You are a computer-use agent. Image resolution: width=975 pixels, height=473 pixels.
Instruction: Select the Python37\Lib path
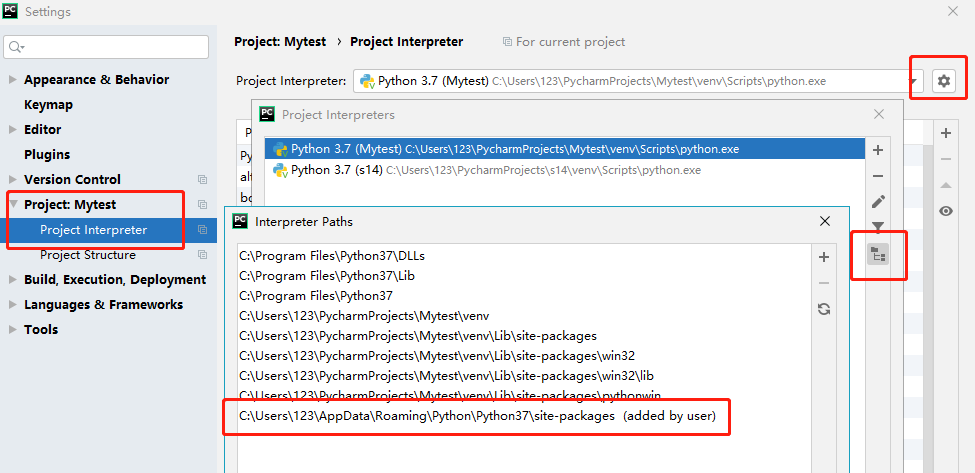tap(326, 276)
